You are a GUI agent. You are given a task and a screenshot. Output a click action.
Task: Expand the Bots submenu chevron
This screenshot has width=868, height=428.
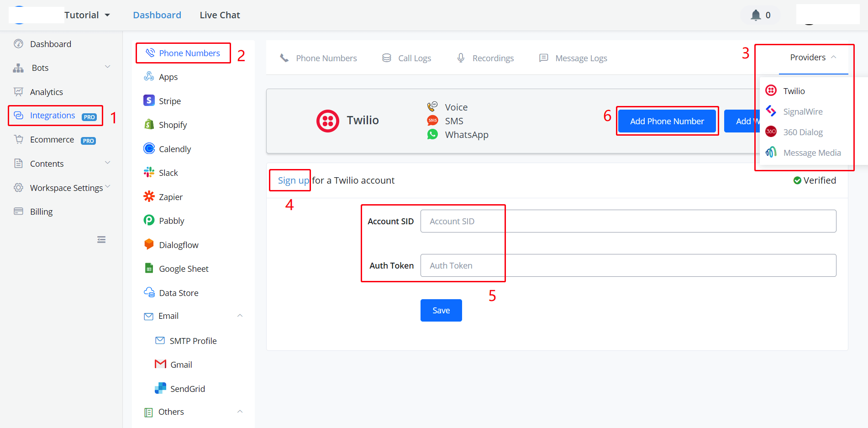(108, 67)
